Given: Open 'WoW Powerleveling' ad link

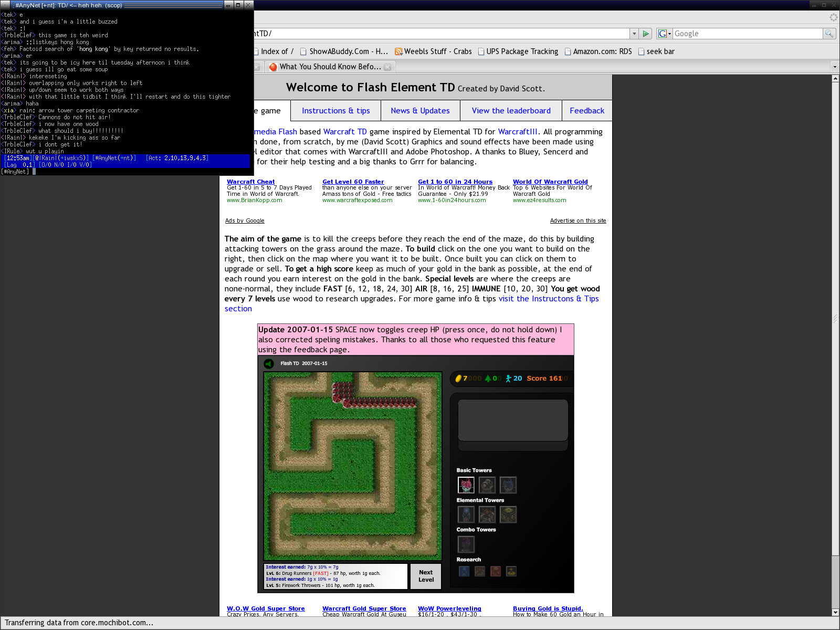Looking at the screenshot, I should coord(449,608).
